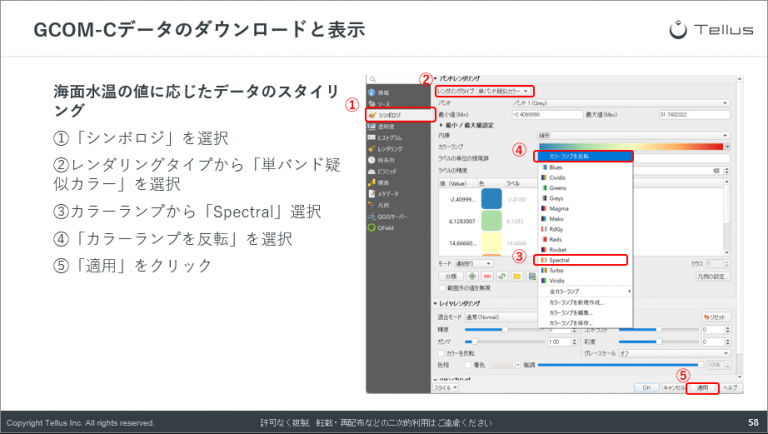Choose RdGy color ramp
The width and height of the screenshot is (768, 434).
click(x=585, y=229)
